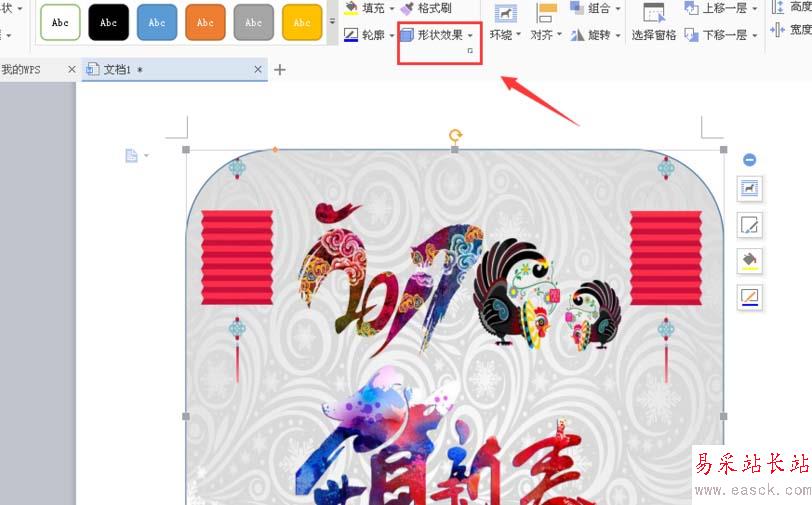Open the 旋转 rotate dropdown arrow
This screenshot has width=812, height=505.
point(618,36)
